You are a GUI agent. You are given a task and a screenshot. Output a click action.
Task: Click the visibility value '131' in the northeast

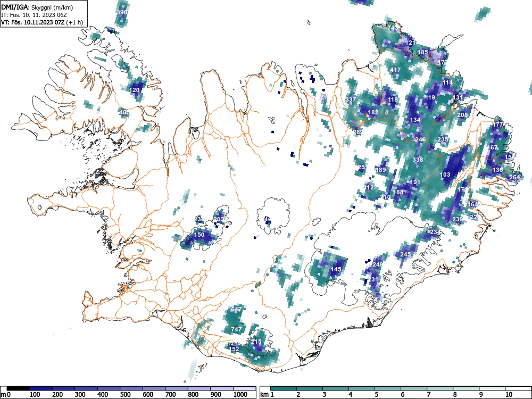(x=458, y=97)
